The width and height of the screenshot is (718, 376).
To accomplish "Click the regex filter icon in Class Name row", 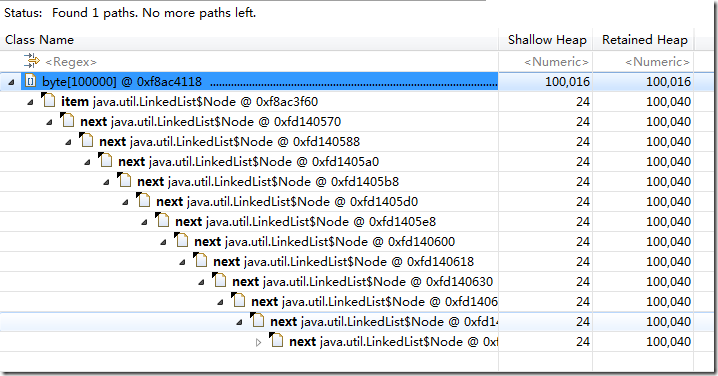I will (32, 61).
